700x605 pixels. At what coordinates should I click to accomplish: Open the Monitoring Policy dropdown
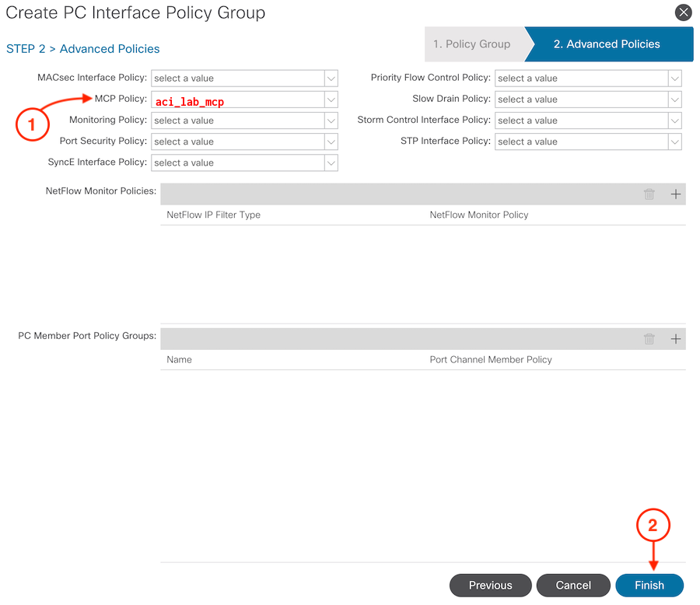click(331, 121)
